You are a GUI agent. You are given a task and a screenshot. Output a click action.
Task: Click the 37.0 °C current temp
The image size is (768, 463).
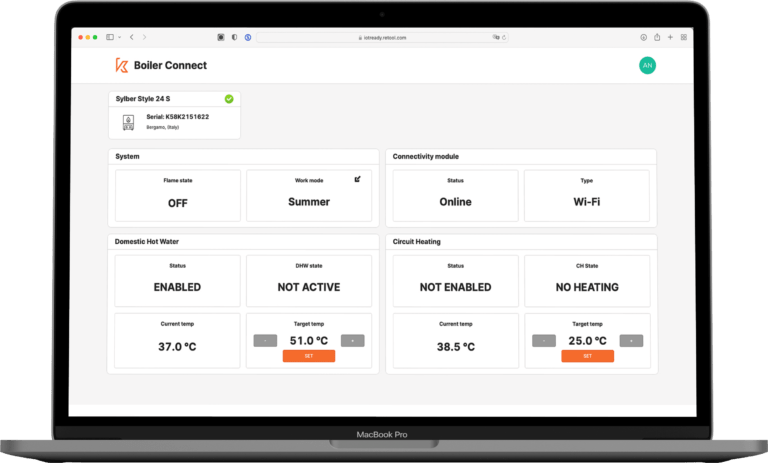[177, 347]
